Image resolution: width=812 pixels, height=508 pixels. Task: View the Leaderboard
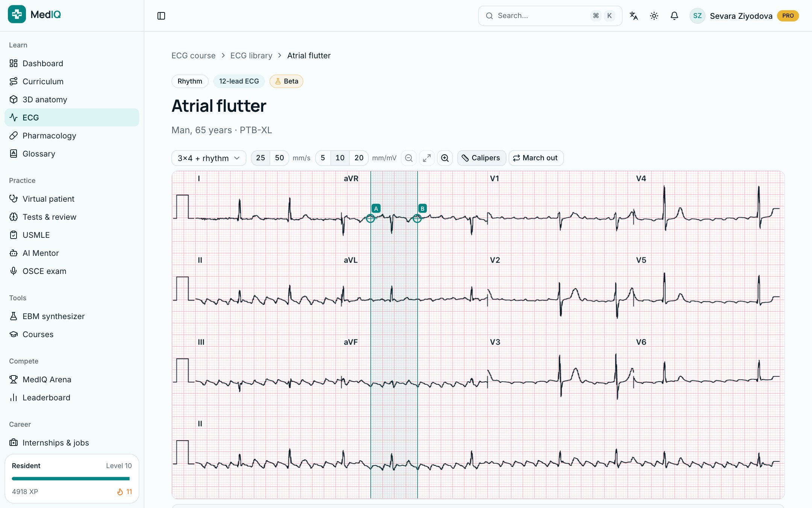click(72, 397)
